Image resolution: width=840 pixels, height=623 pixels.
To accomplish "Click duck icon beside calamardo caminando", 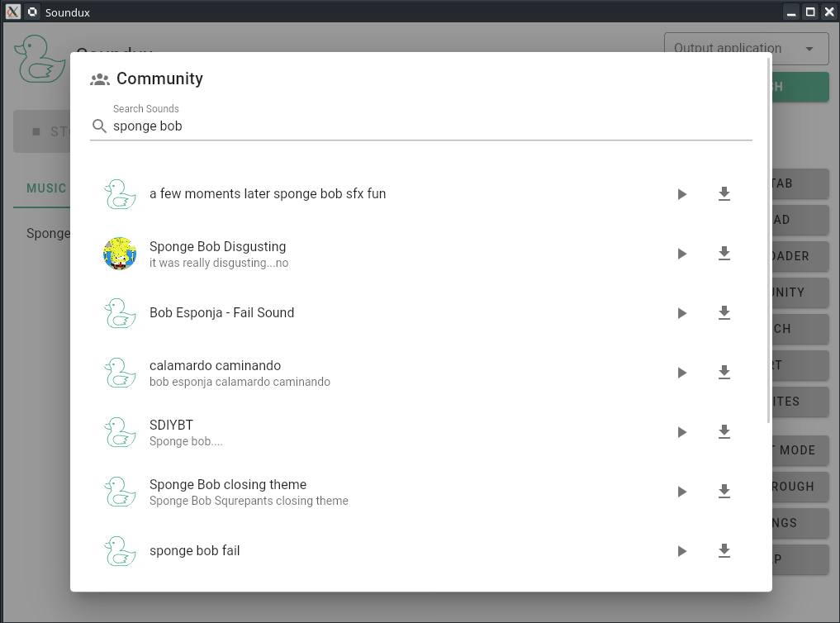I will tap(120, 373).
